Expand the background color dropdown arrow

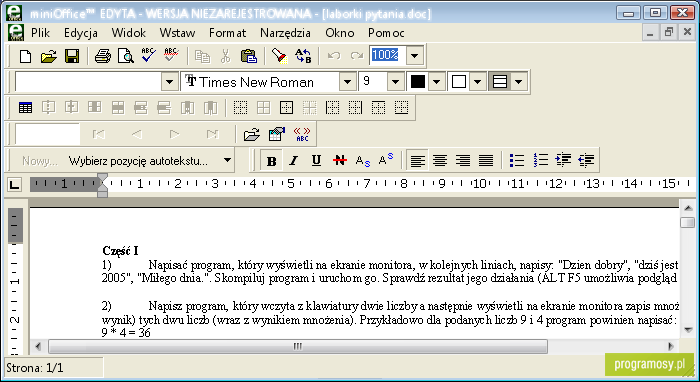pos(478,82)
